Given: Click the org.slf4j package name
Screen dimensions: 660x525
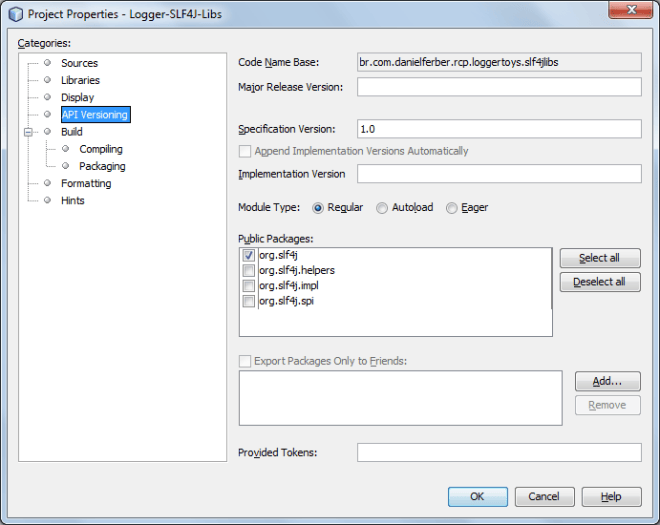Looking at the screenshot, I should 278,255.
